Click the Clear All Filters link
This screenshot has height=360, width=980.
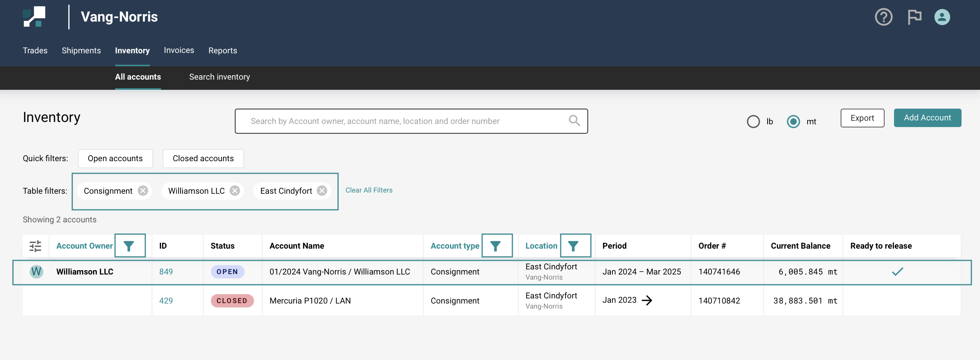point(369,190)
